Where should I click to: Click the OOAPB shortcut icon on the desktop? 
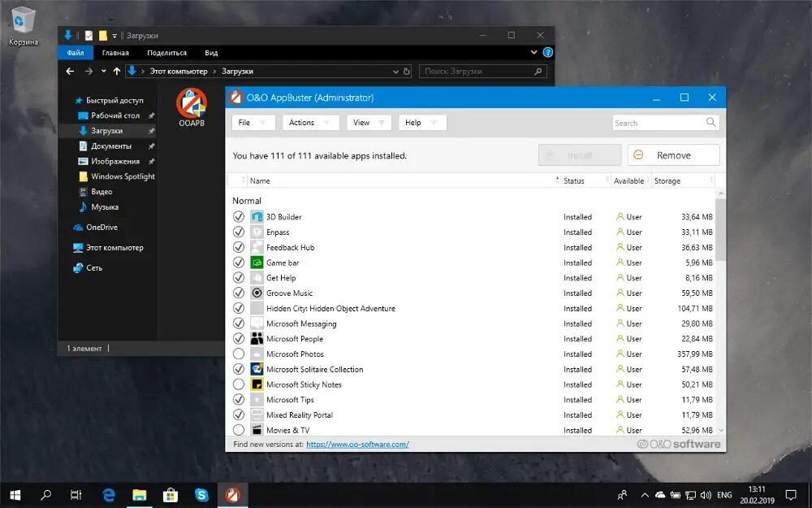pyautogui.click(x=192, y=102)
